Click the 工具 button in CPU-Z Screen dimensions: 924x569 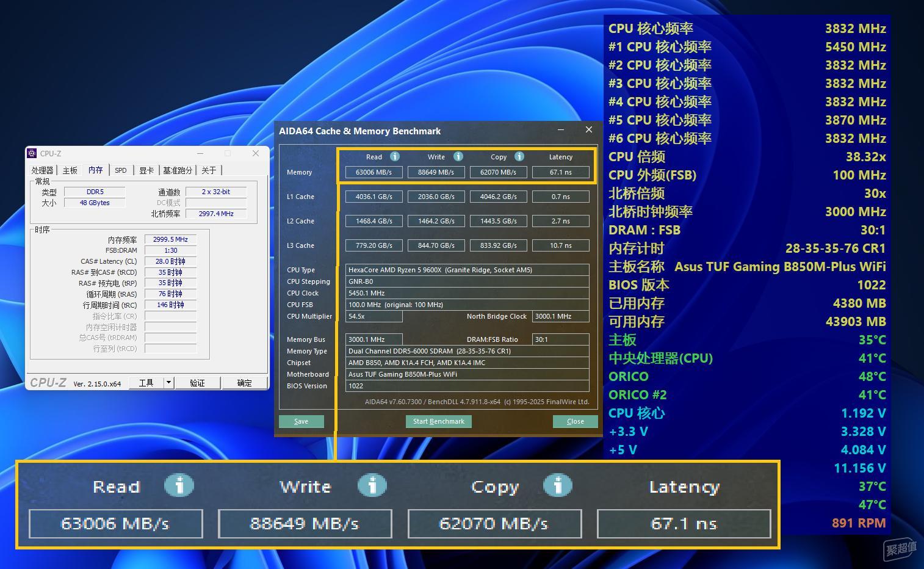tap(146, 383)
